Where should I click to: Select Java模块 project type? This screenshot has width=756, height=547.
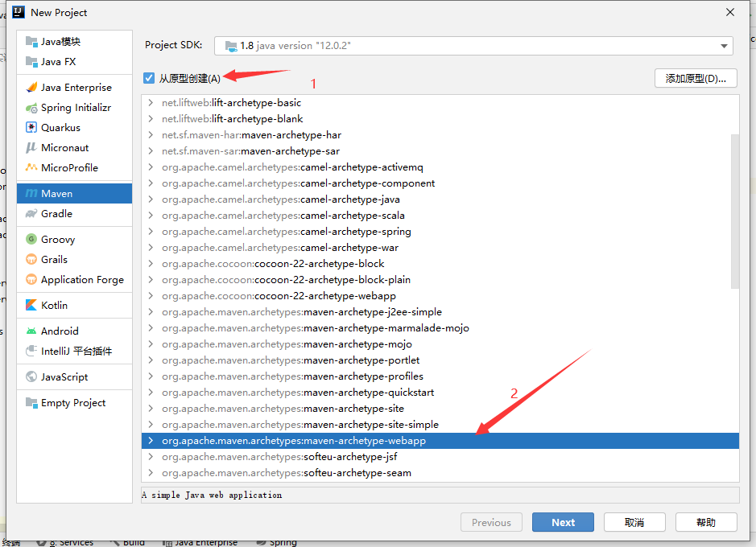(x=74, y=42)
